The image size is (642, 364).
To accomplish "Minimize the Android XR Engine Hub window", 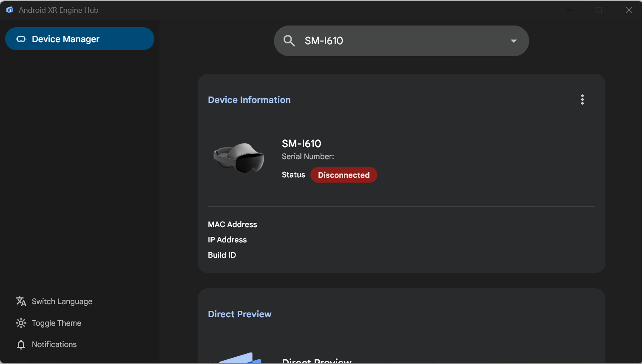I will (x=569, y=10).
